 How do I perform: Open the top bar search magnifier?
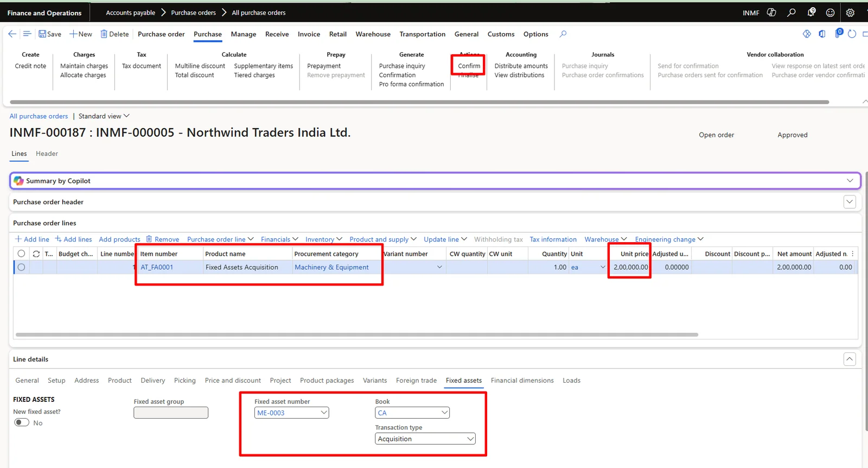[x=792, y=12]
